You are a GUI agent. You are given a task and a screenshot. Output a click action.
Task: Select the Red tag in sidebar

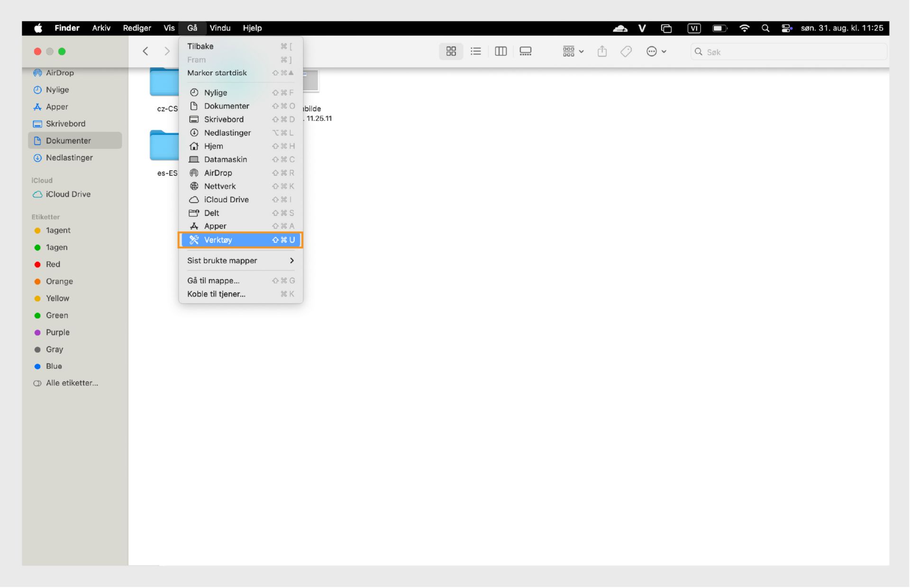click(x=53, y=264)
